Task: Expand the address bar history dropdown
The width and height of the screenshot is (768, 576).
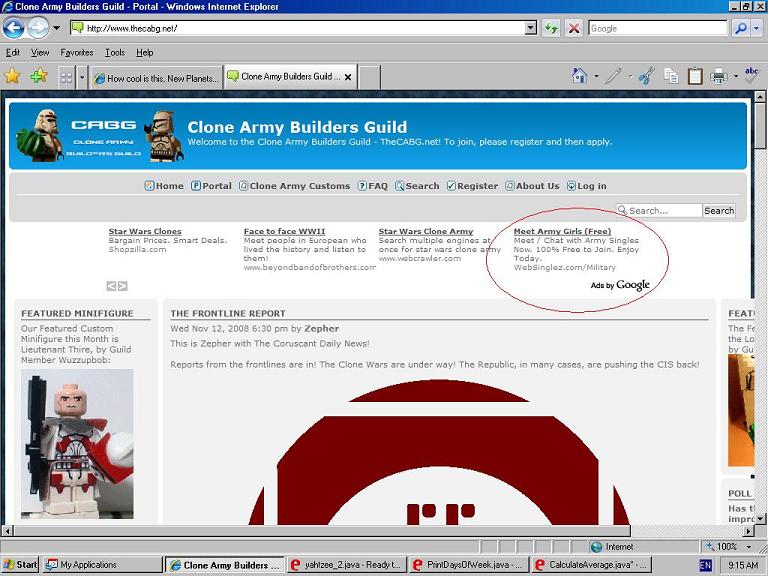Action: point(531,28)
